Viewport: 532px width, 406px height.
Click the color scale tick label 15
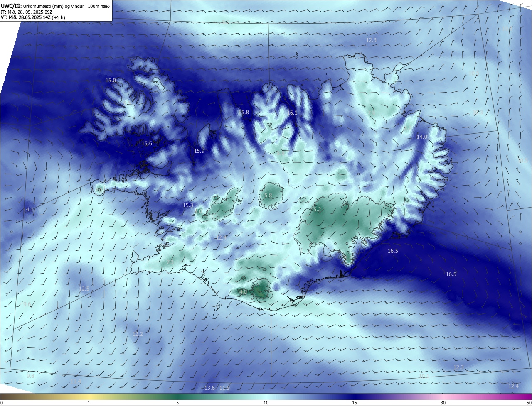(x=355, y=403)
